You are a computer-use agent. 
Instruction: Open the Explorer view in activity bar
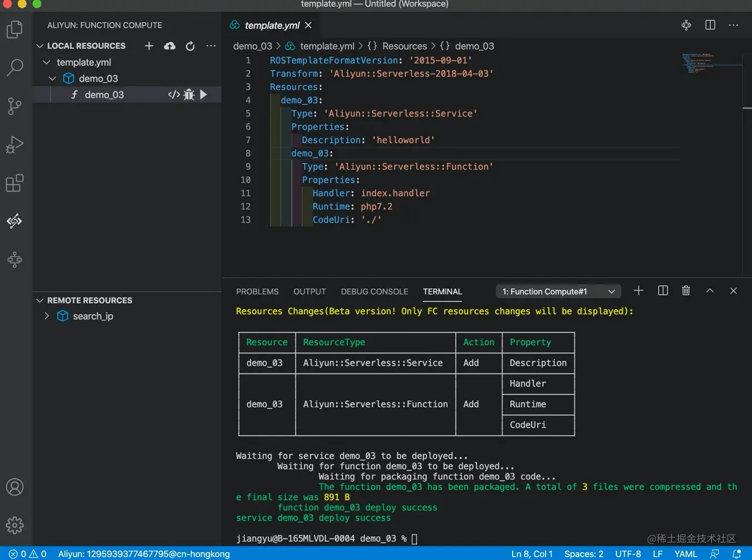14,29
